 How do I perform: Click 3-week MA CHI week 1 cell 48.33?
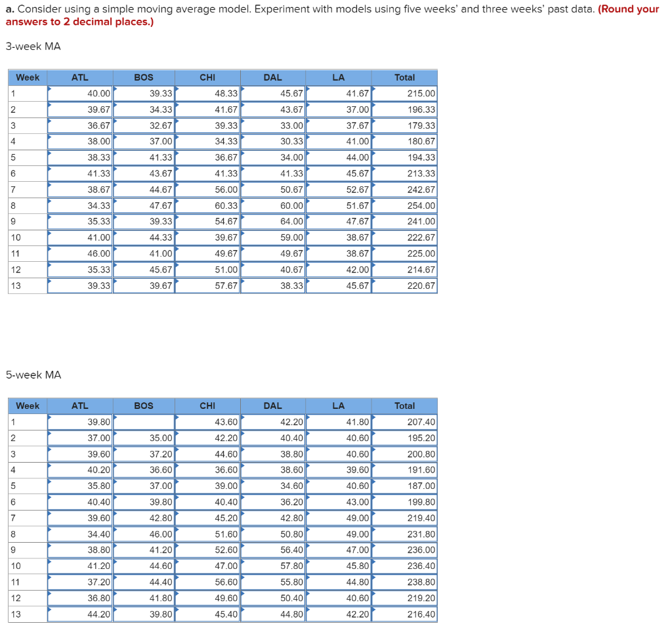(207, 93)
